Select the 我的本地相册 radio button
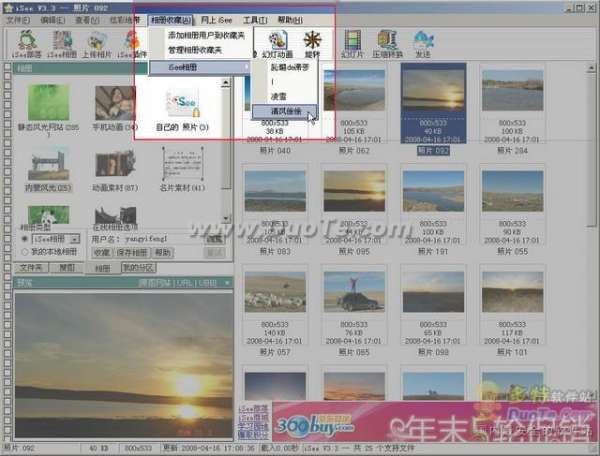 25,252
